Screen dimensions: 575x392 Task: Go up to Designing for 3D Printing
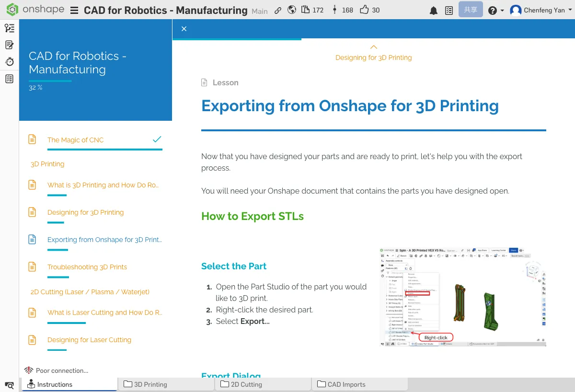[373, 53]
